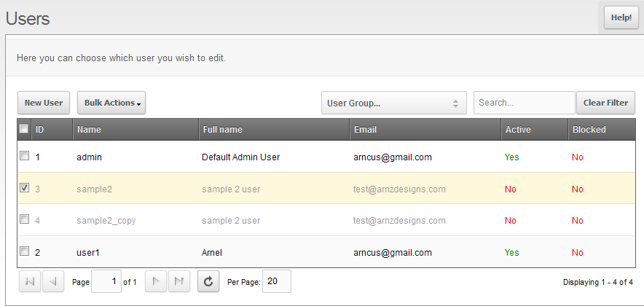Open the Help! button
This screenshot has height=306, width=644.
click(x=621, y=17)
